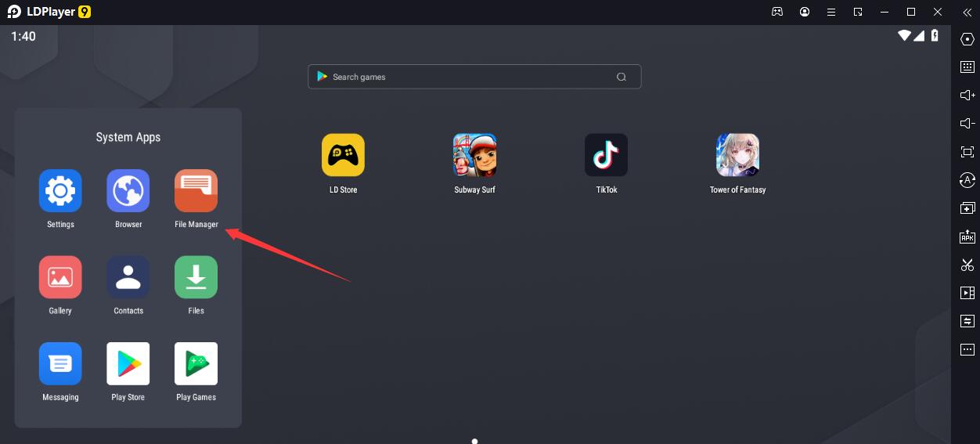Open the operation recorder/synchronizer icon
The image size is (980, 444).
coord(967,180)
